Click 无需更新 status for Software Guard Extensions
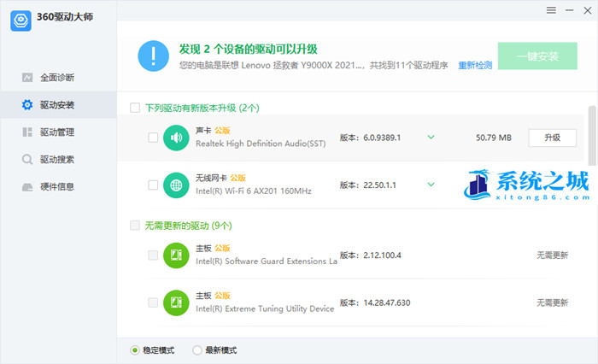Image resolution: width=598 pixels, height=364 pixels. (x=552, y=255)
